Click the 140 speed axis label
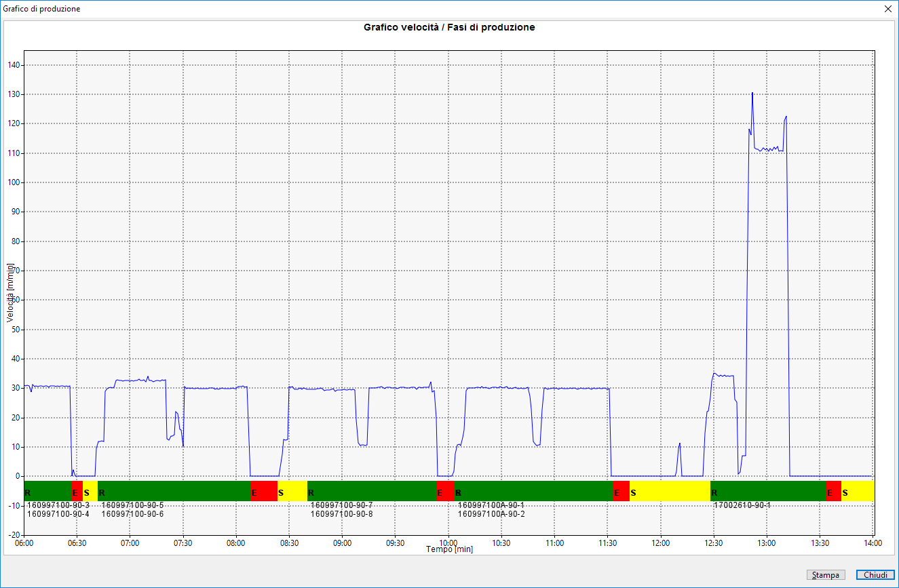This screenshot has height=588, width=899. click(x=14, y=65)
